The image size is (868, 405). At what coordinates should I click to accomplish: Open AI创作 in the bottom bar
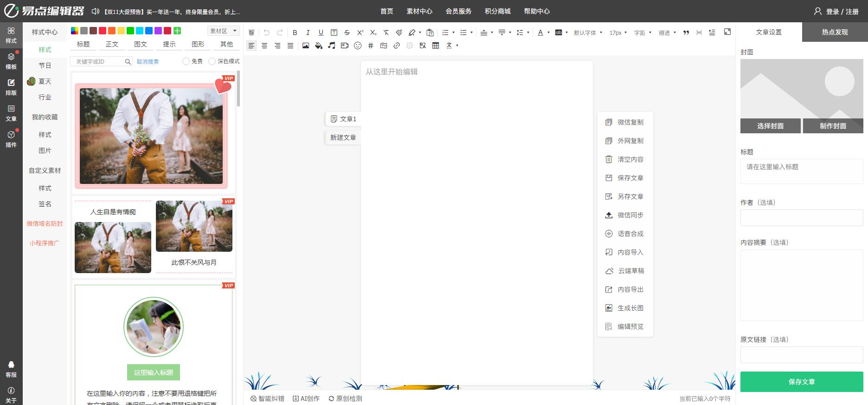[306, 398]
